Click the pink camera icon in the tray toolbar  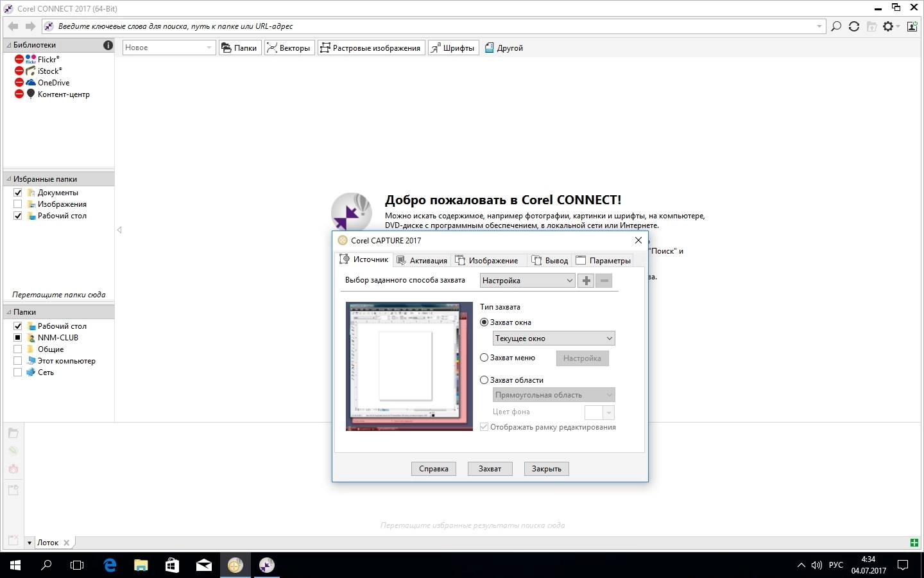(13, 469)
